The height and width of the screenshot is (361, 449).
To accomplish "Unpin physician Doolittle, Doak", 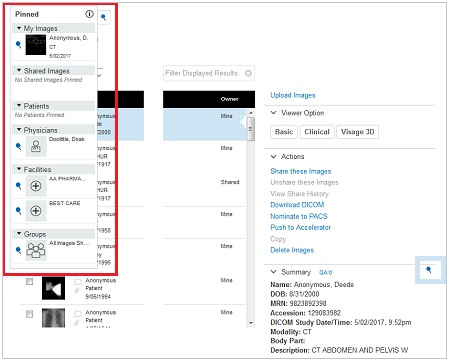I will tap(19, 146).
